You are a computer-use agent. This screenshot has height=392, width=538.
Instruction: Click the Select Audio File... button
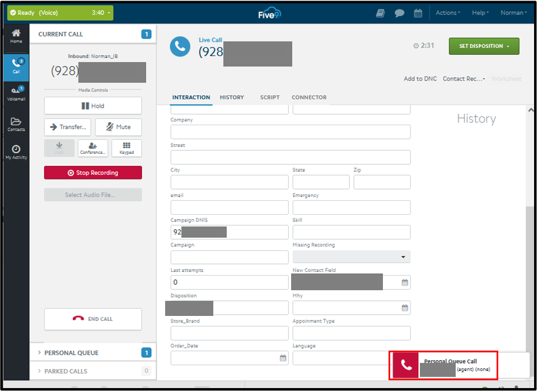click(93, 195)
